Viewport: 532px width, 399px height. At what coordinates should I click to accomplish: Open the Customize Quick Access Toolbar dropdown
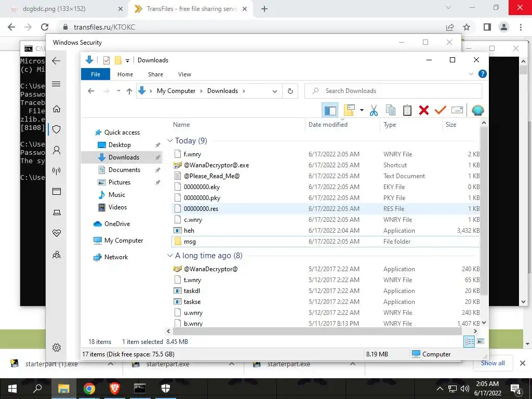tap(128, 61)
